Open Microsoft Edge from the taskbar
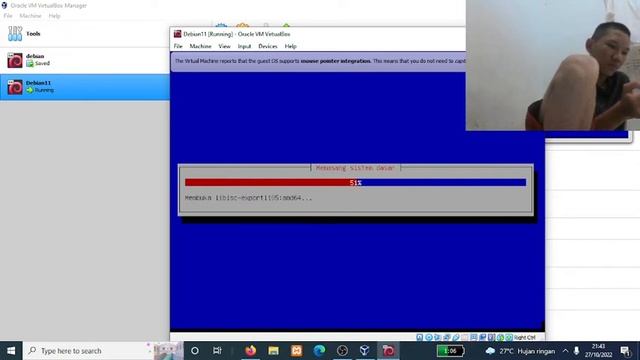 pos(319,351)
